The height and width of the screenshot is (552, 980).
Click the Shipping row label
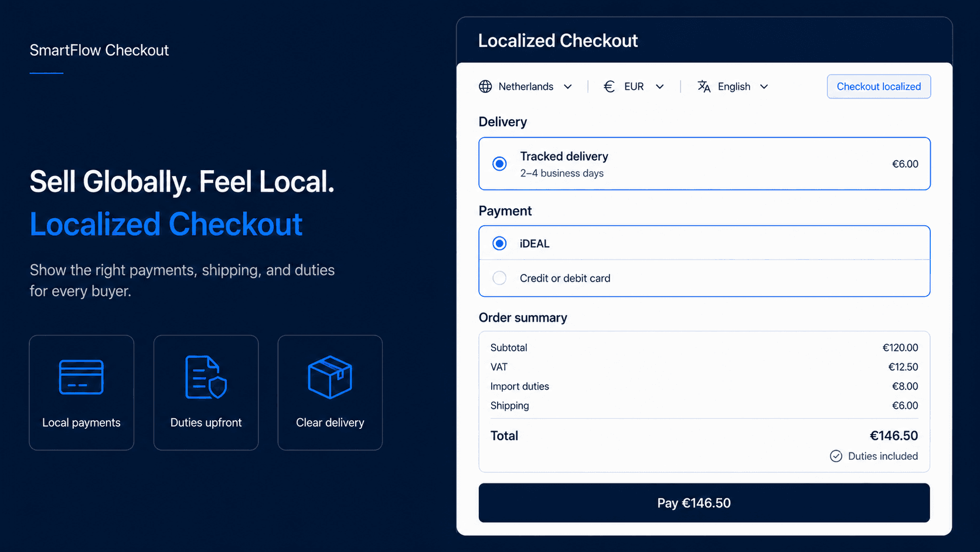click(510, 406)
